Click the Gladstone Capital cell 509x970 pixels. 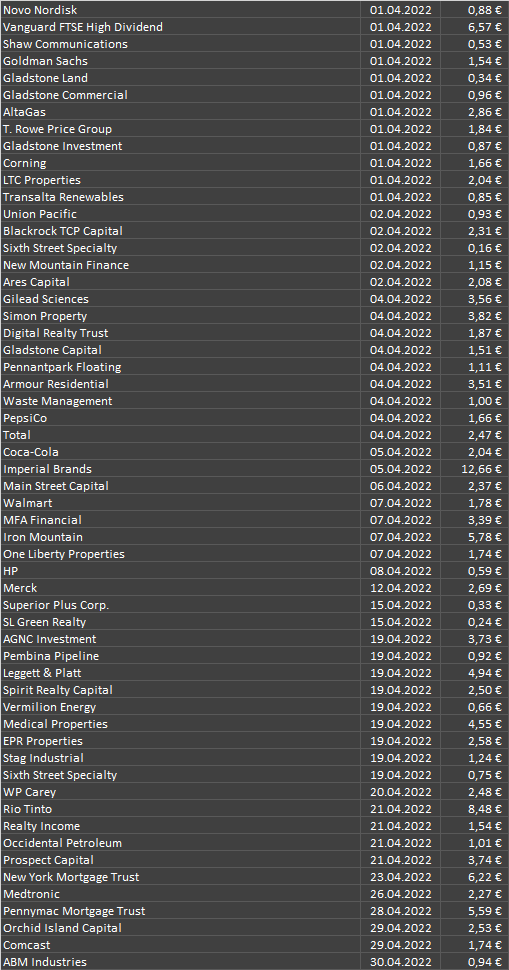click(181, 350)
